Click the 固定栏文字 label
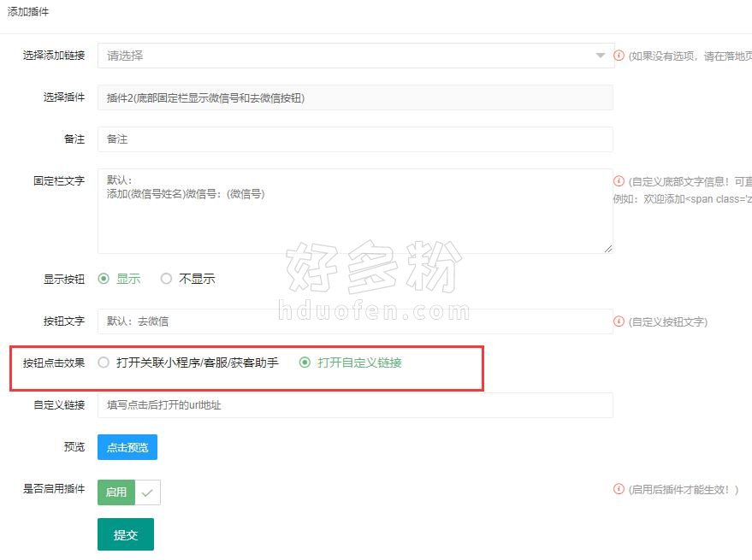 (x=59, y=180)
